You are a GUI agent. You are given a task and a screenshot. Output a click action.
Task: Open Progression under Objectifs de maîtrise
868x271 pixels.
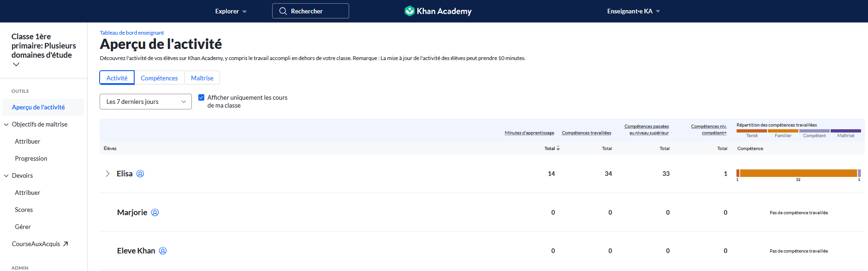point(31,158)
